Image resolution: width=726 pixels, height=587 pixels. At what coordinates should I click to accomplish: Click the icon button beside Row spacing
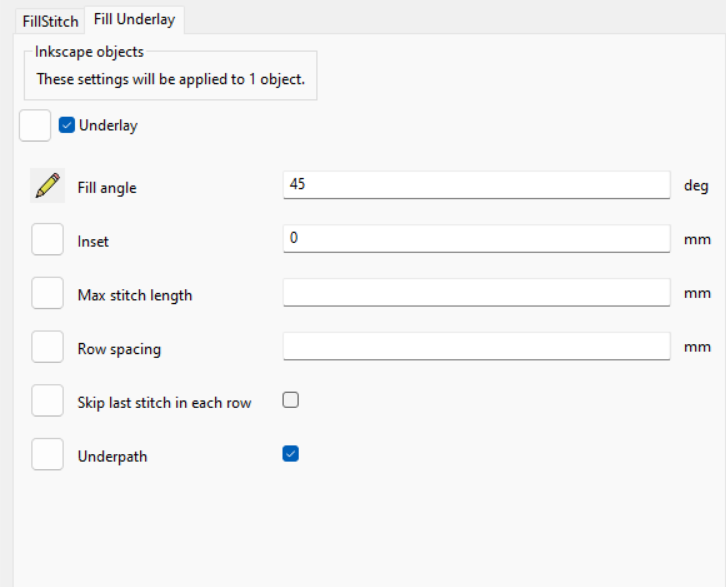[x=47, y=347]
